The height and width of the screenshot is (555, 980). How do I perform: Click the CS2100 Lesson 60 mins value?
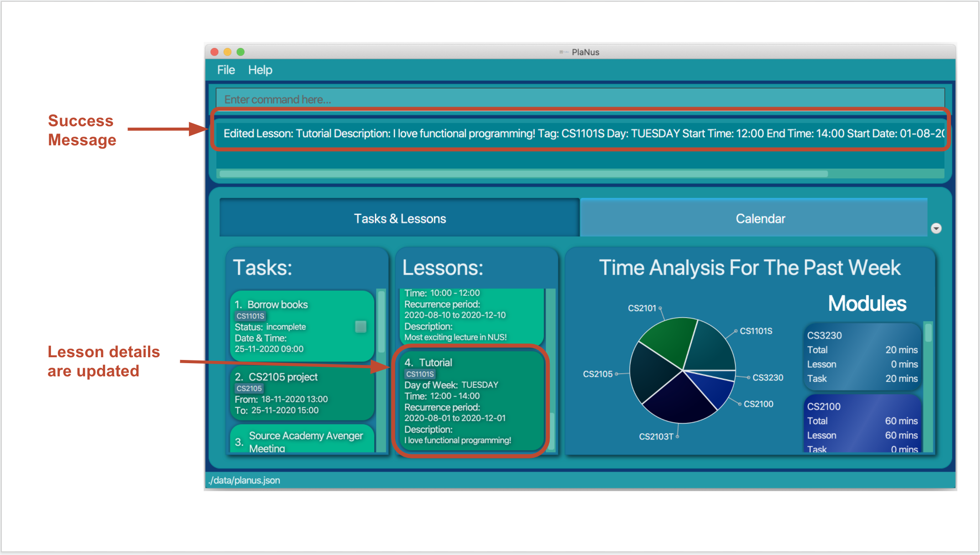coord(901,435)
